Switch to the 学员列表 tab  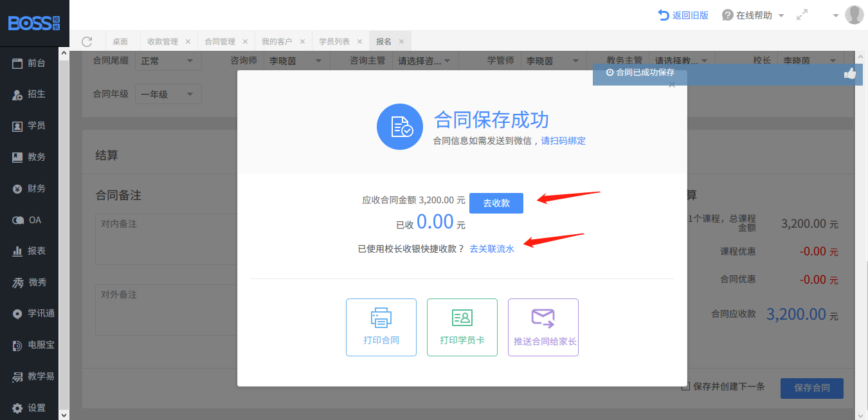[334, 41]
